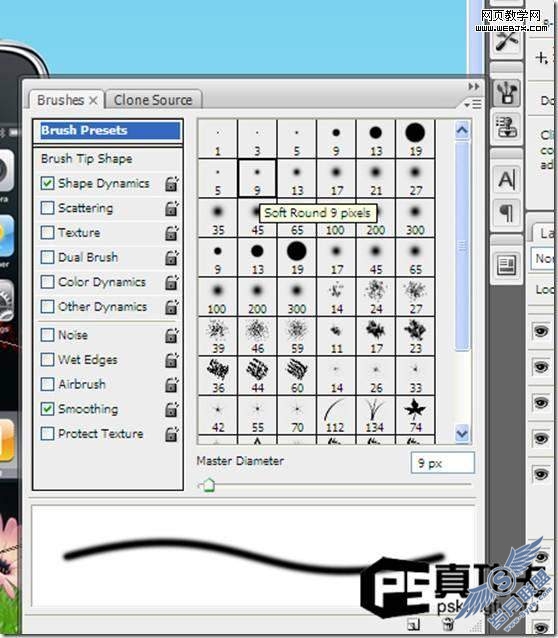Switch to the Clone Source tab
The width and height of the screenshot is (558, 638).
click(x=153, y=100)
